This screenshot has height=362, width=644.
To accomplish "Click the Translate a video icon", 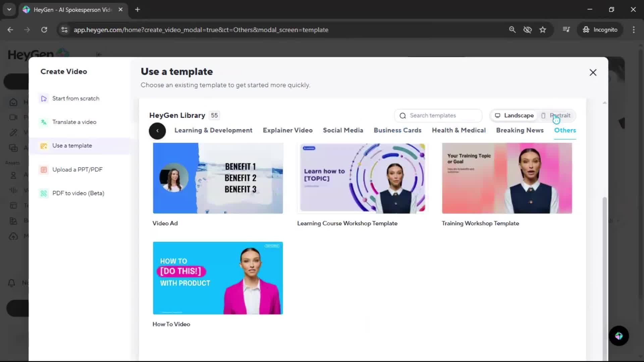I will [x=44, y=122].
